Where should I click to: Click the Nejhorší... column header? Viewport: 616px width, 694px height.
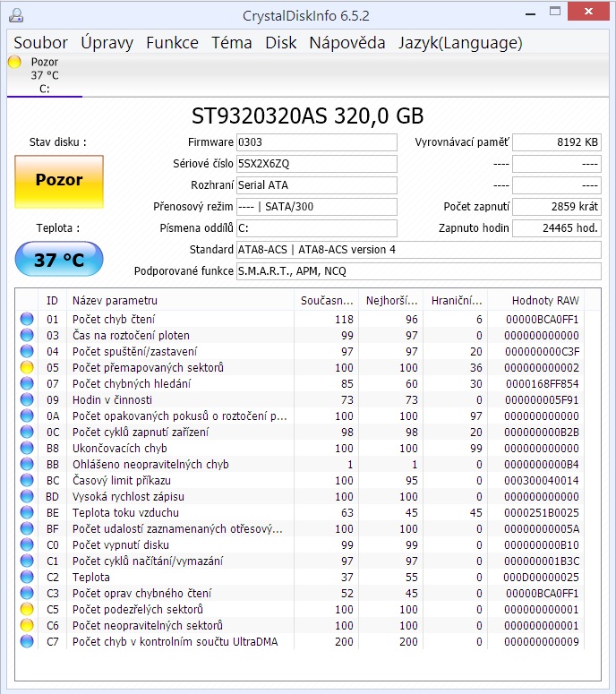coord(391,301)
